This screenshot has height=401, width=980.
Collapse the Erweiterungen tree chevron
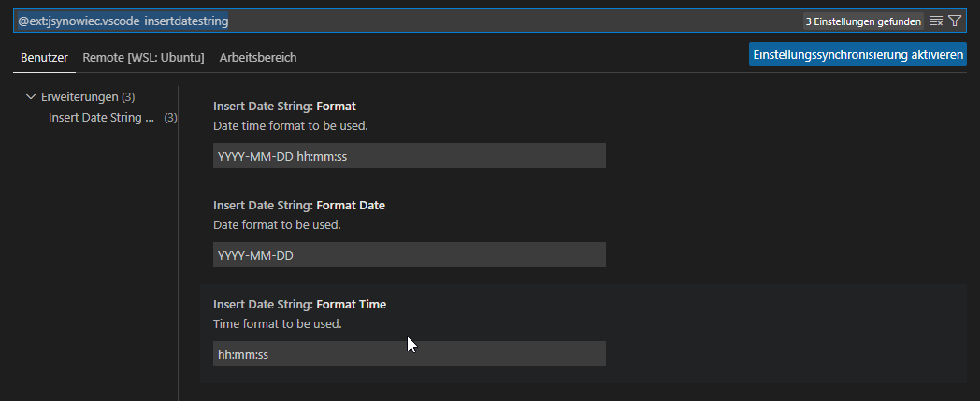[x=31, y=96]
